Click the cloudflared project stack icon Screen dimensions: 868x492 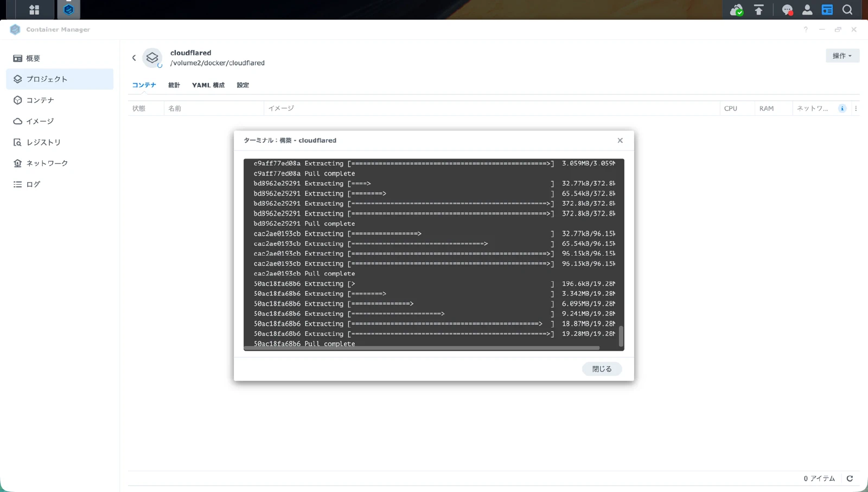coord(152,58)
